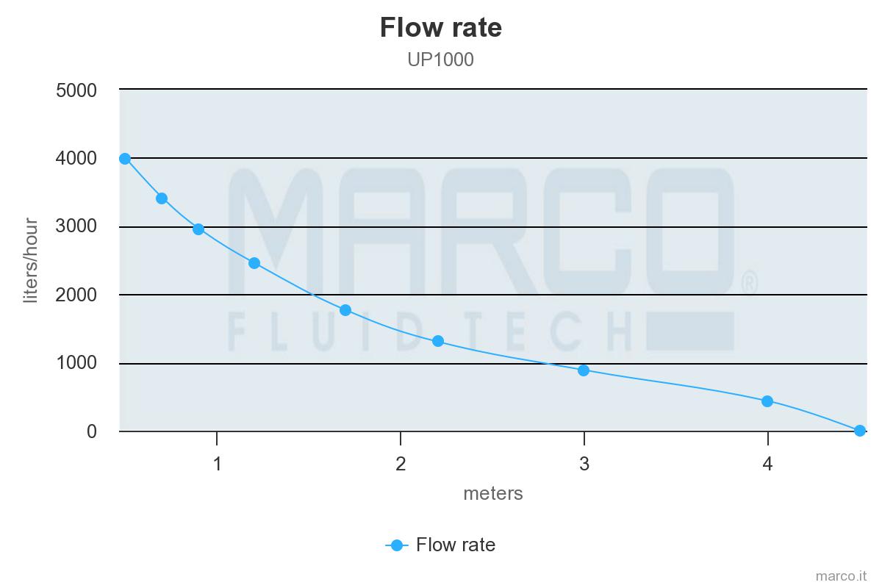Click the 'Flow rate' chart title
Screen dimensions: 882x588
coord(441,28)
